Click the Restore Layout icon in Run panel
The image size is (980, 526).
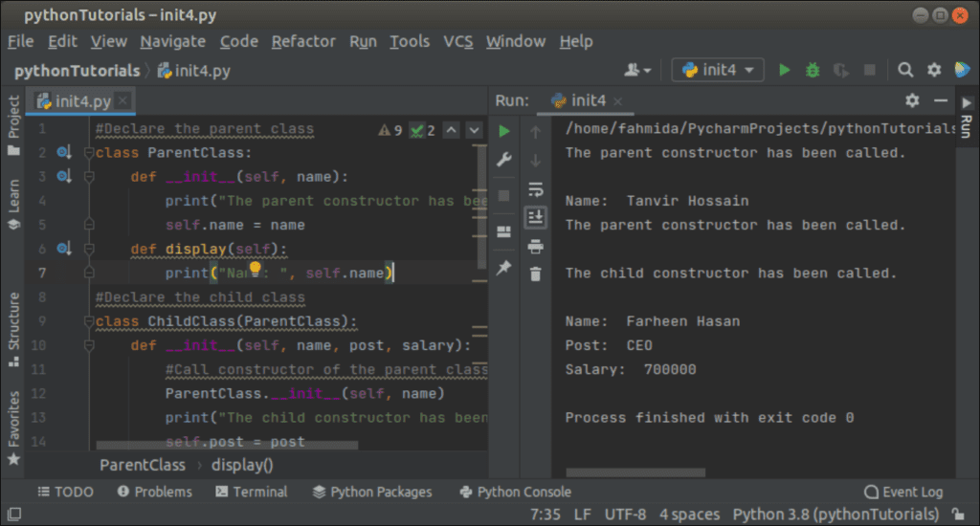click(504, 231)
